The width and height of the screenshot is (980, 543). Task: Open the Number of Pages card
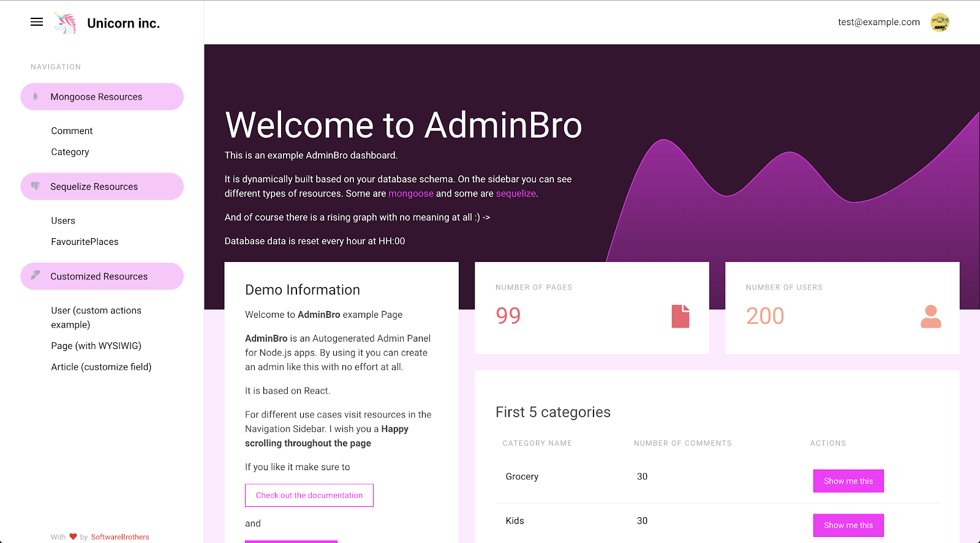[x=592, y=308]
